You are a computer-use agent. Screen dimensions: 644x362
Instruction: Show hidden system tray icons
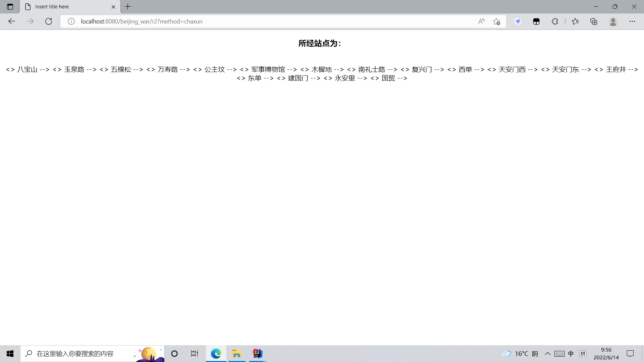point(547,354)
